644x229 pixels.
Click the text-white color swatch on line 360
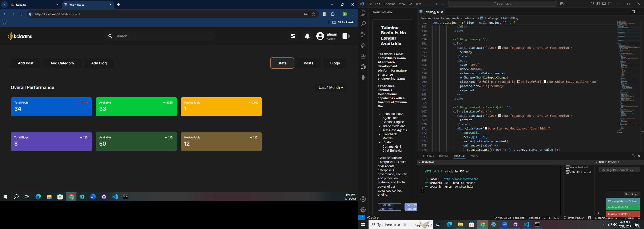click(x=545, y=82)
